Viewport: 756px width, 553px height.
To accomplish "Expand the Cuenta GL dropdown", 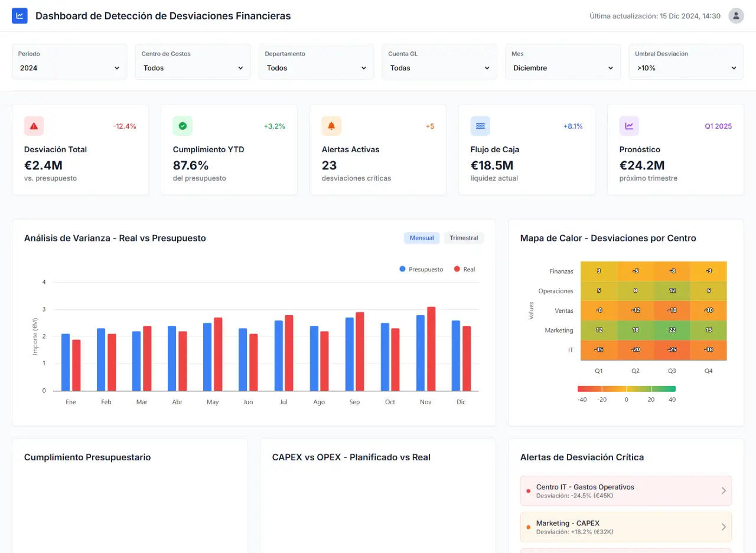I will pyautogui.click(x=440, y=68).
